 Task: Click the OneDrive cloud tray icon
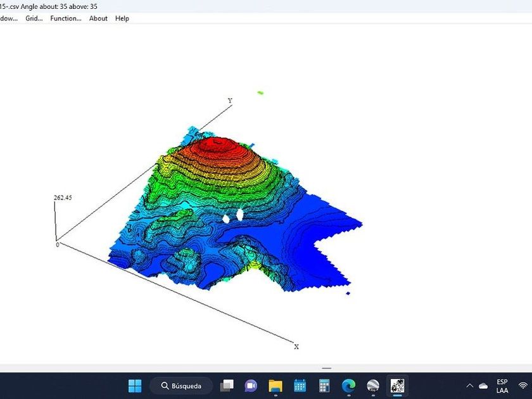(484, 386)
